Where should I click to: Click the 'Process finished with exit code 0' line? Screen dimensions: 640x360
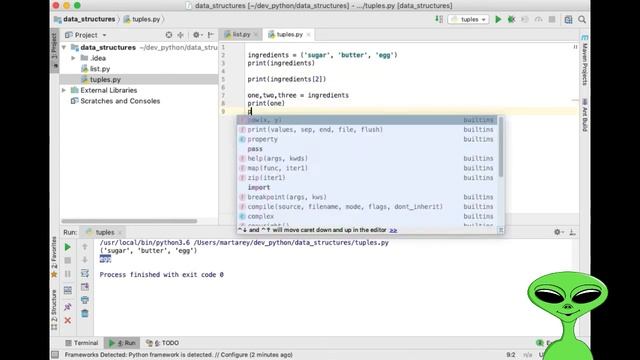click(x=162, y=275)
